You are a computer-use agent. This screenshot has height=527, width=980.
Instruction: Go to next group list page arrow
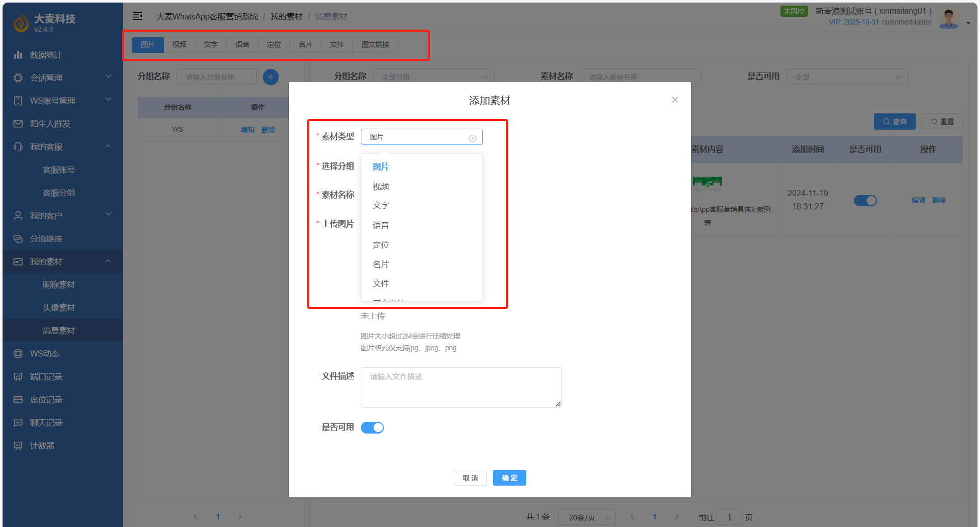(240, 517)
